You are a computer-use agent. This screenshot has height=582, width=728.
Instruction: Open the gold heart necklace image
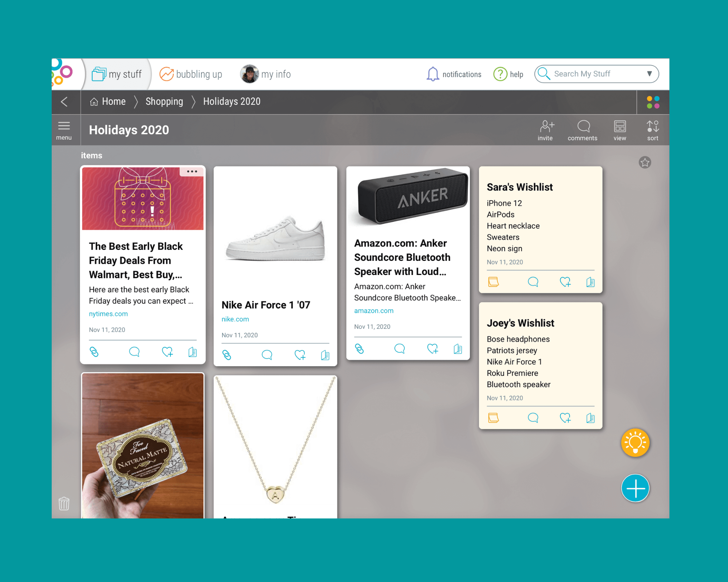[x=275, y=440]
